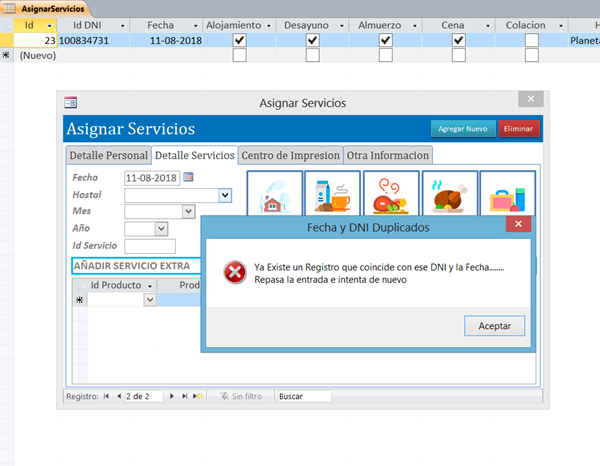Click the new blank record navigation icon
This screenshot has width=600, height=466.
(198, 396)
